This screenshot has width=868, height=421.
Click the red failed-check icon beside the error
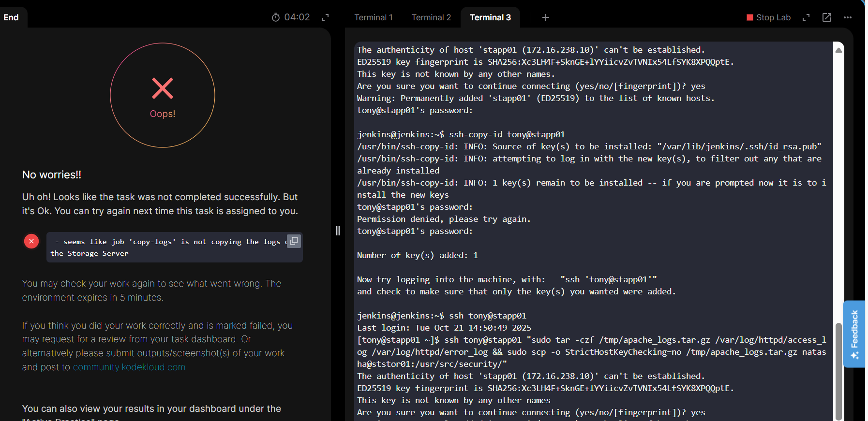pos(31,241)
